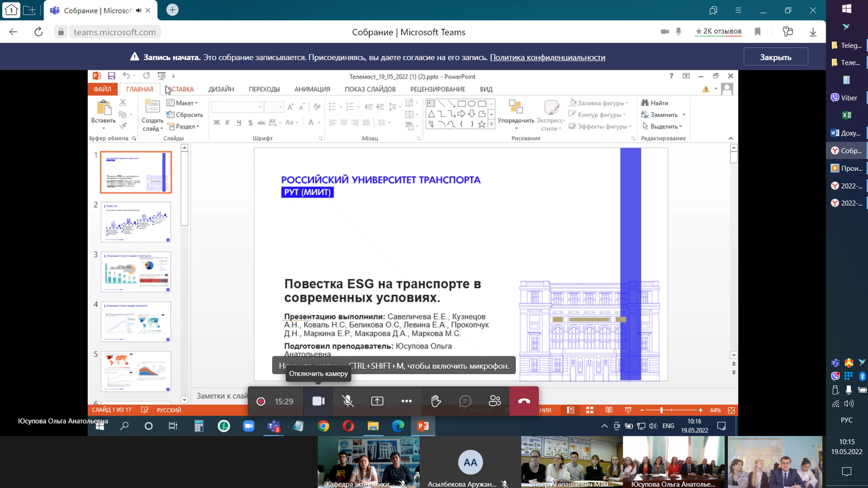Viewport: 868px width, 488px height.
Task: Toggle bold Ж formatting
Action: pyautogui.click(x=216, y=122)
